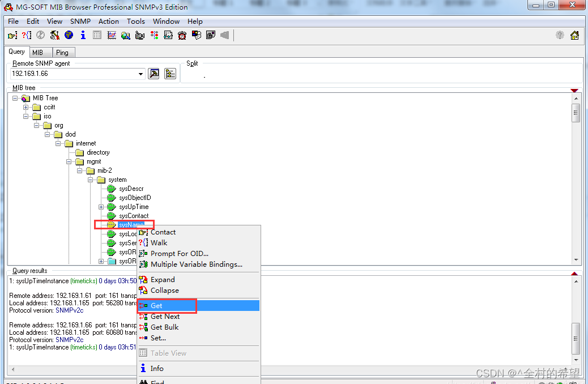The image size is (588, 384).
Task: Choose Get Bulk in the context menu
Action: coord(198,327)
